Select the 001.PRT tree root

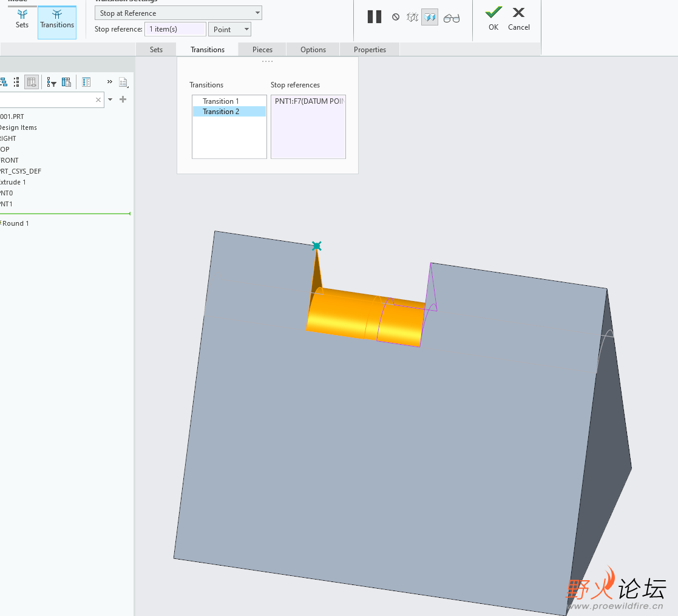(x=12, y=117)
